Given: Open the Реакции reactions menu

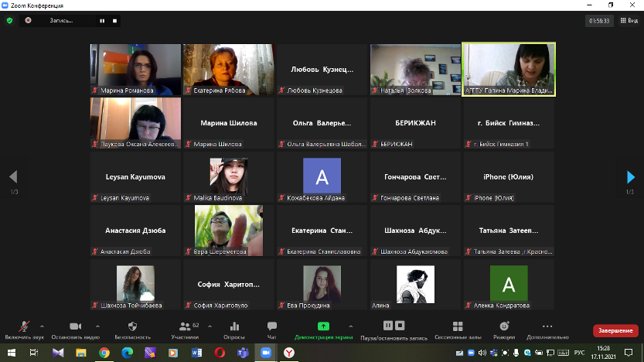Looking at the screenshot, I should pos(504,328).
